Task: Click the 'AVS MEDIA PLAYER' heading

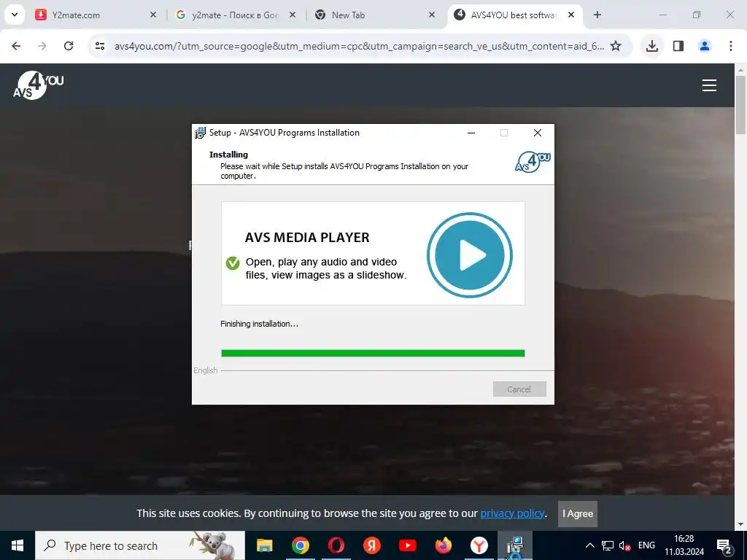Action: tap(307, 237)
